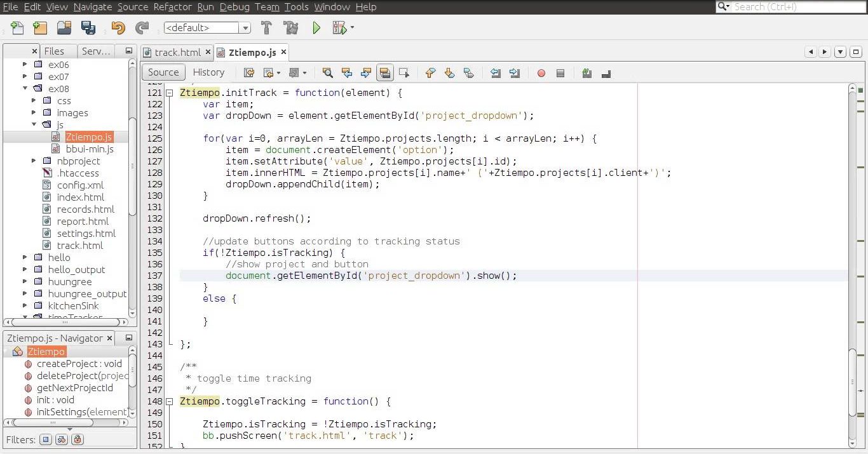
Task: Toggle Highlight Search button in editor toolbar
Action: coord(384,73)
